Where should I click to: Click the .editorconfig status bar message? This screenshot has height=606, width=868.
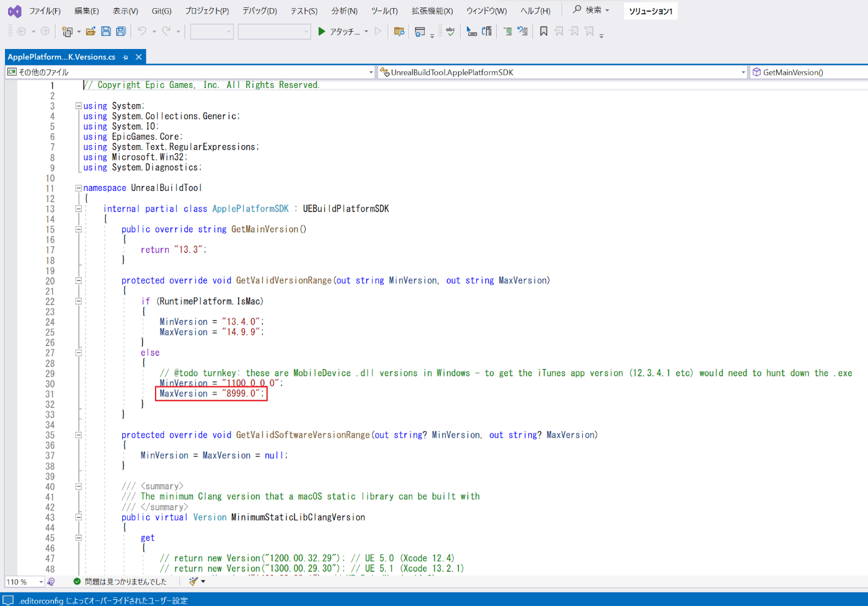coord(103,600)
